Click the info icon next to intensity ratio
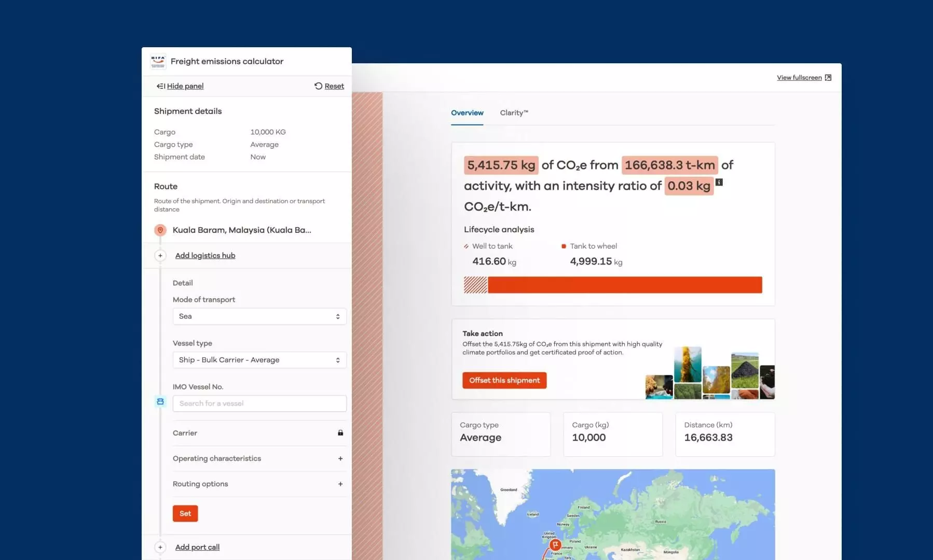Screen dimensions: 933x560 pos(719,182)
